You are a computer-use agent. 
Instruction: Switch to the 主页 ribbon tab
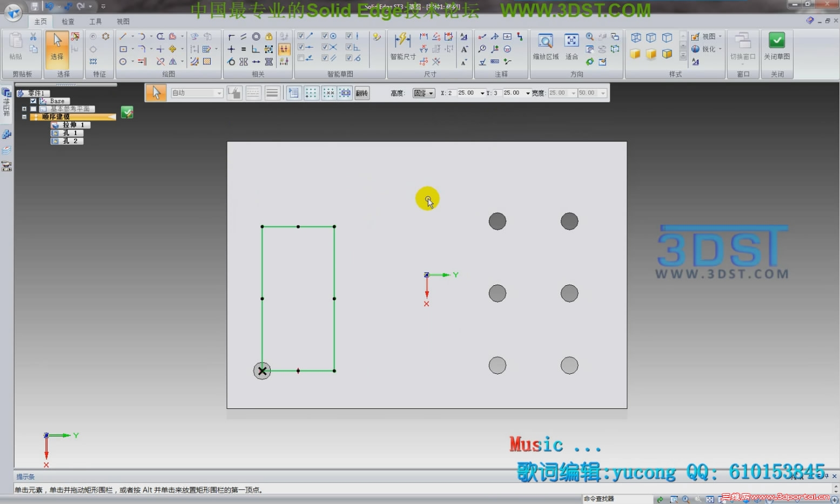[41, 22]
